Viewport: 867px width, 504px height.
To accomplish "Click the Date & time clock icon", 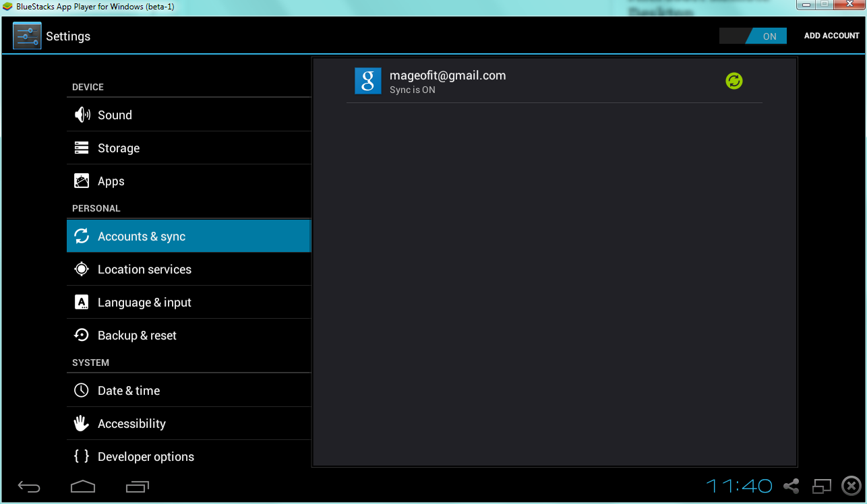I will 82,390.
